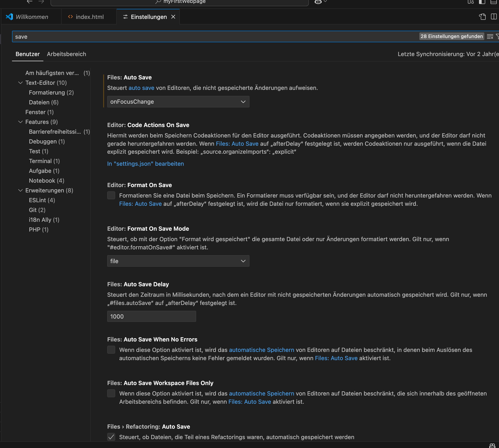Switch to the Arbeitsbereich settings tab
499x448 pixels.
coord(66,54)
